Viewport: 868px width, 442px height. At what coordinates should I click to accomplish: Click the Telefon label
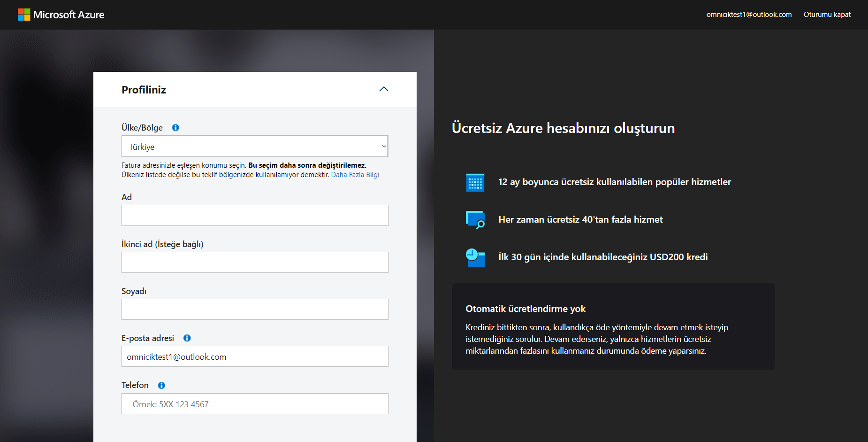135,385
